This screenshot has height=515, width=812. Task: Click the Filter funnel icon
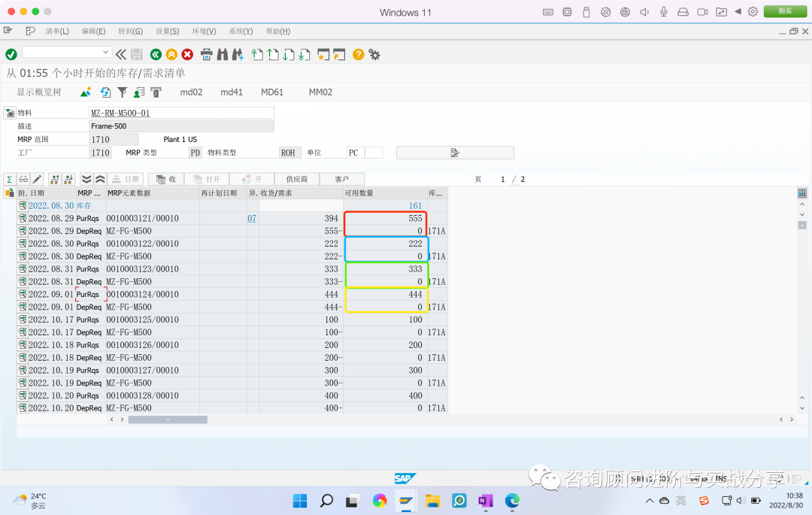click(x=123, y=92)
